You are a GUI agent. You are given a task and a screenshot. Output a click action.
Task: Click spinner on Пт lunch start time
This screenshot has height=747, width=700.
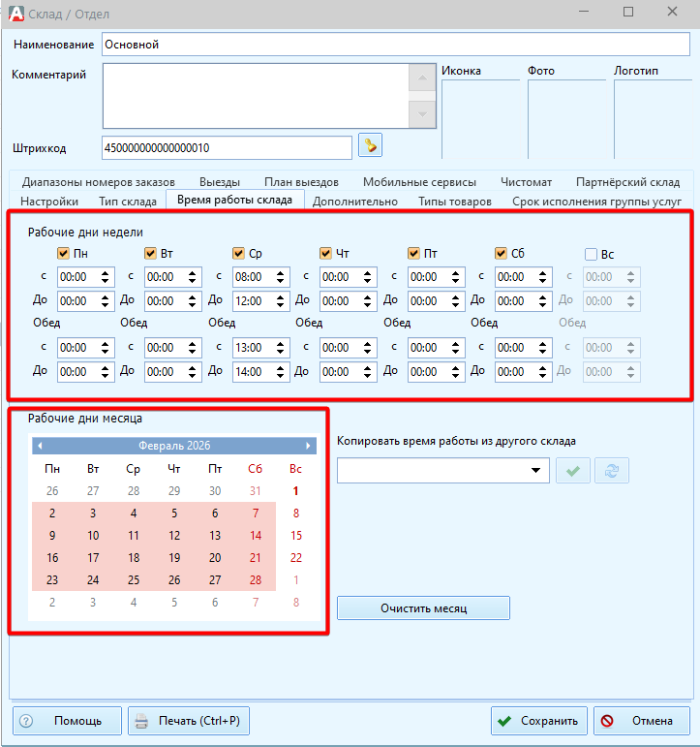point(455,348)
